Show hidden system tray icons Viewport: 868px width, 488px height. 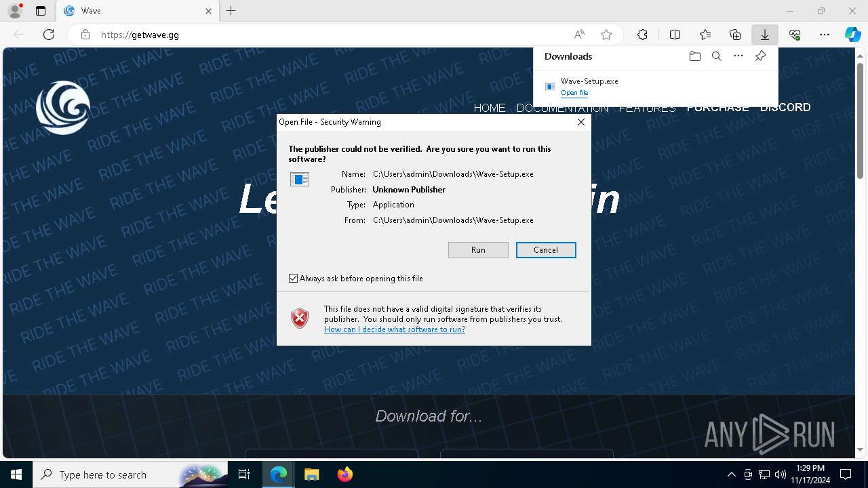731,474
